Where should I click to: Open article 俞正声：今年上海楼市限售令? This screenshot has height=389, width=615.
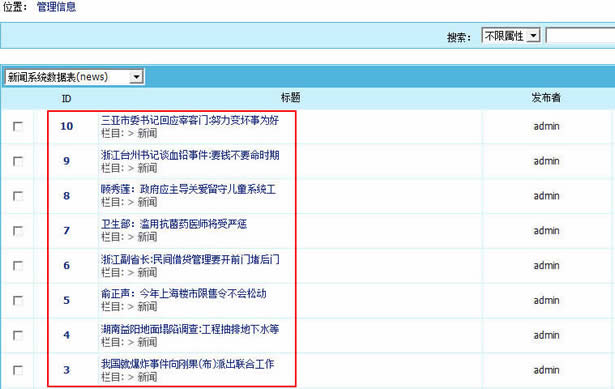[184, 294]
